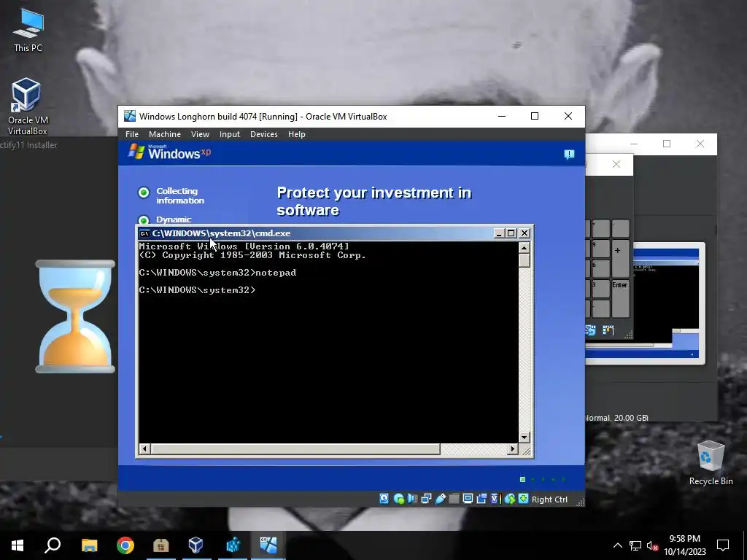Switch to the running Longhorn VM taskbar icon

pos(268,545)
